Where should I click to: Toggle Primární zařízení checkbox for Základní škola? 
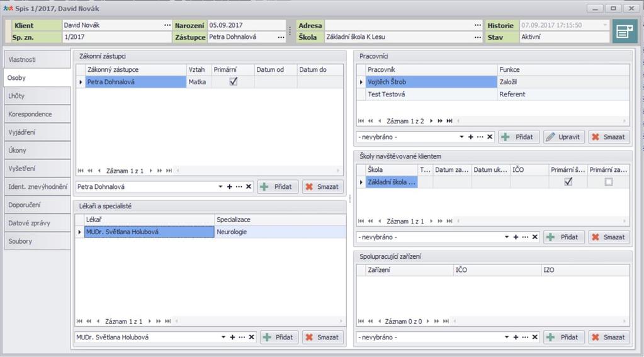click(x=608, y=181)
